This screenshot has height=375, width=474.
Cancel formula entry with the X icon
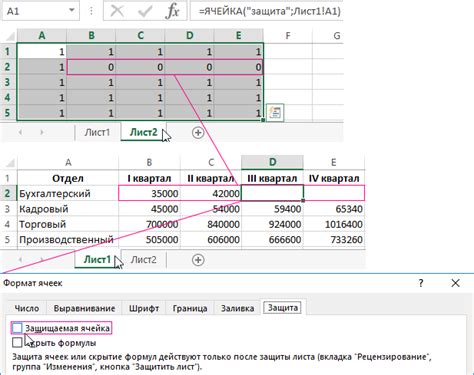[x=117, y=11]
